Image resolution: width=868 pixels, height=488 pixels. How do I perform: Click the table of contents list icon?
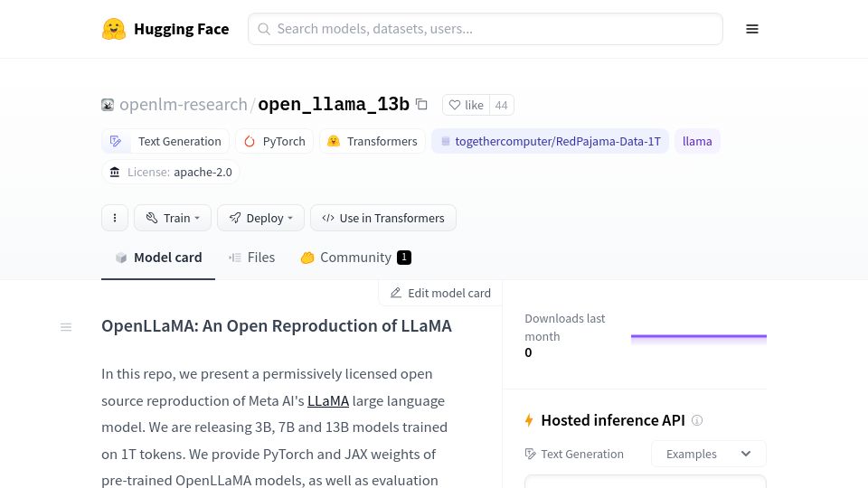point(66,327)
